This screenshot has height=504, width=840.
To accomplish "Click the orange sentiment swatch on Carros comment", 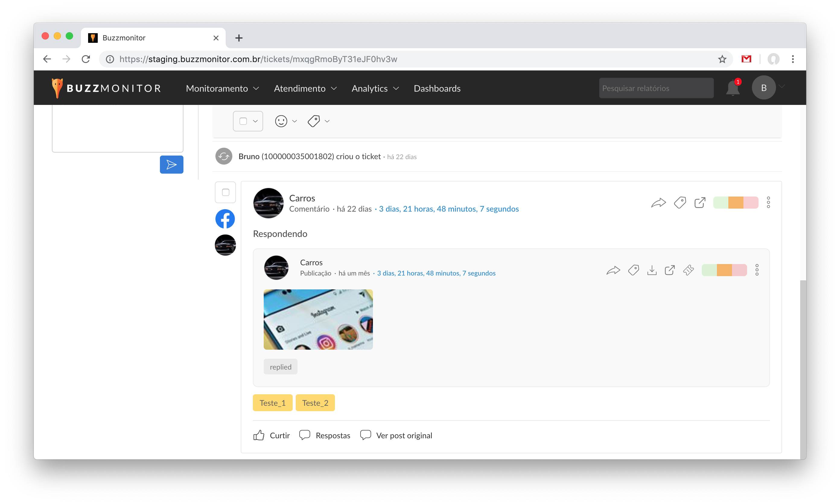I will point(736,203).
